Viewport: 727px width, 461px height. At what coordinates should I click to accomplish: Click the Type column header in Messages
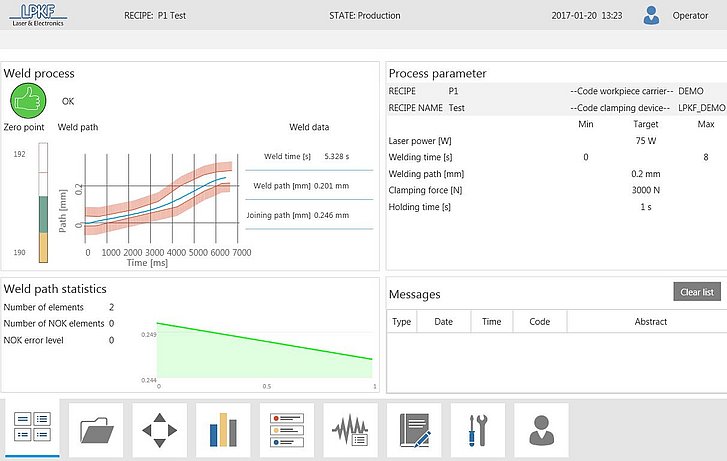click(401, 322)
